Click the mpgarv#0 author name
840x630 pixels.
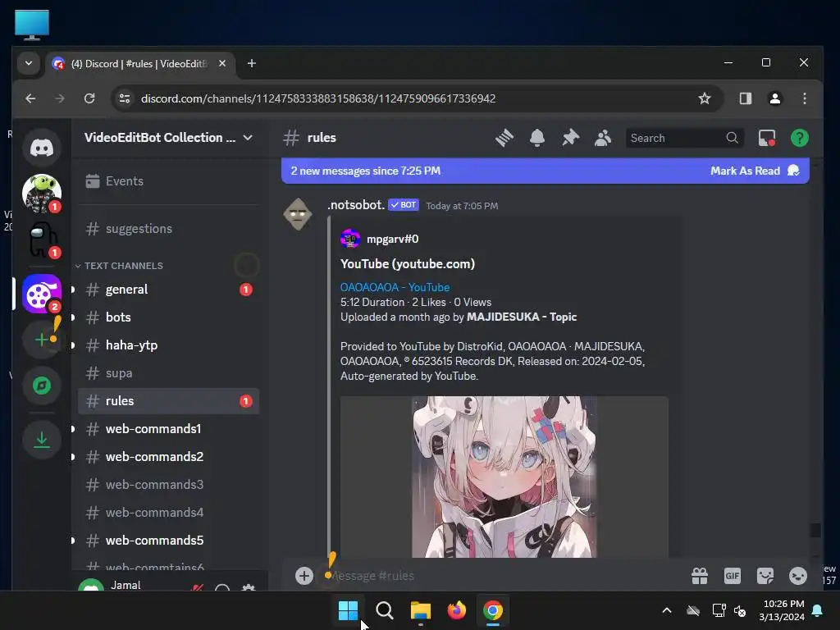pos(392,239)
